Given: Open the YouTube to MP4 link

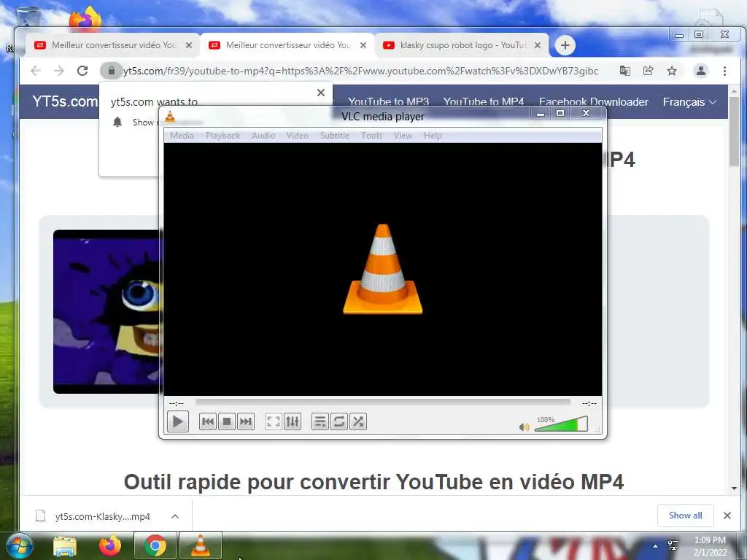Looking at the screenshot, I should [x=484, y=102].
